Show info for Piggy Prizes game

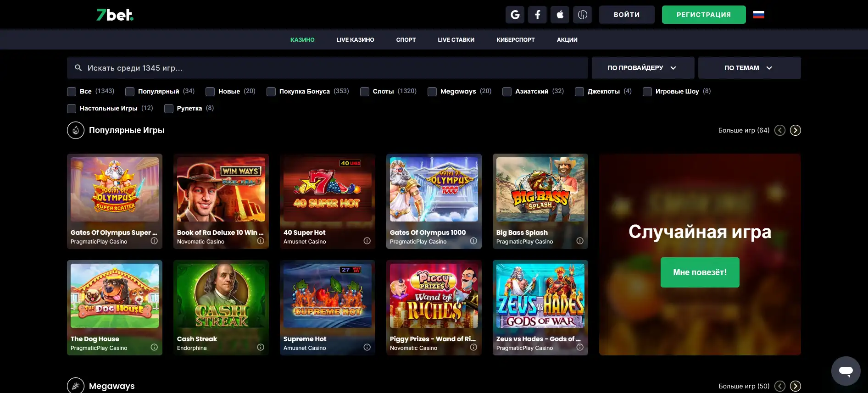(x=473, y=347)
